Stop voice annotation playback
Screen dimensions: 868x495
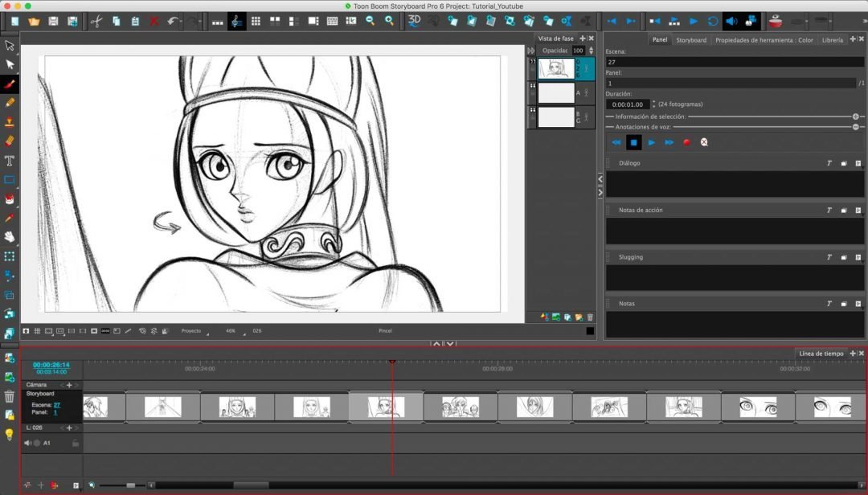(x=634, y=142)
